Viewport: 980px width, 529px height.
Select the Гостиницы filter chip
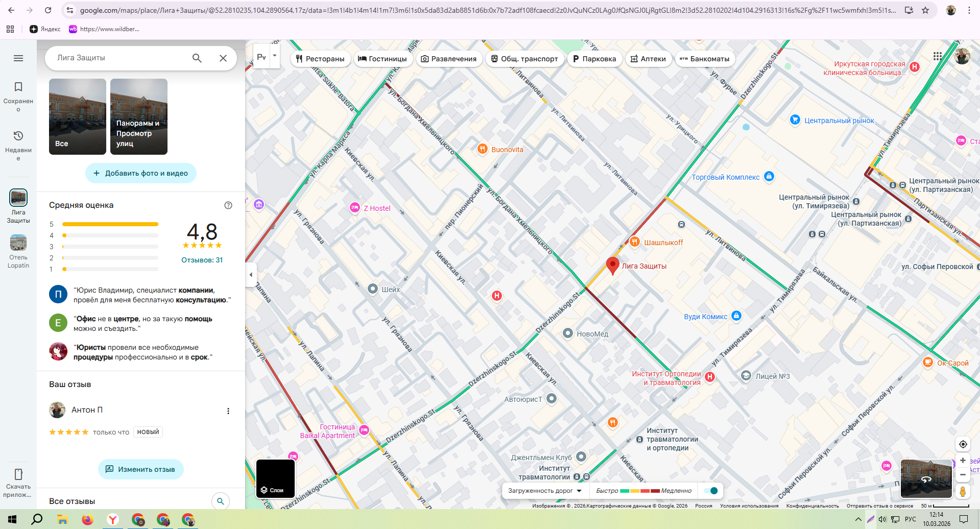click(x=383, y=59)
